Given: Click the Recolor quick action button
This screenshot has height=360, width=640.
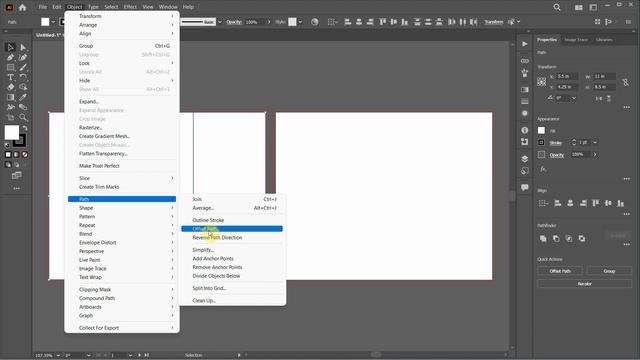Looking at the screenshot, I should click(x=584, y=283).
